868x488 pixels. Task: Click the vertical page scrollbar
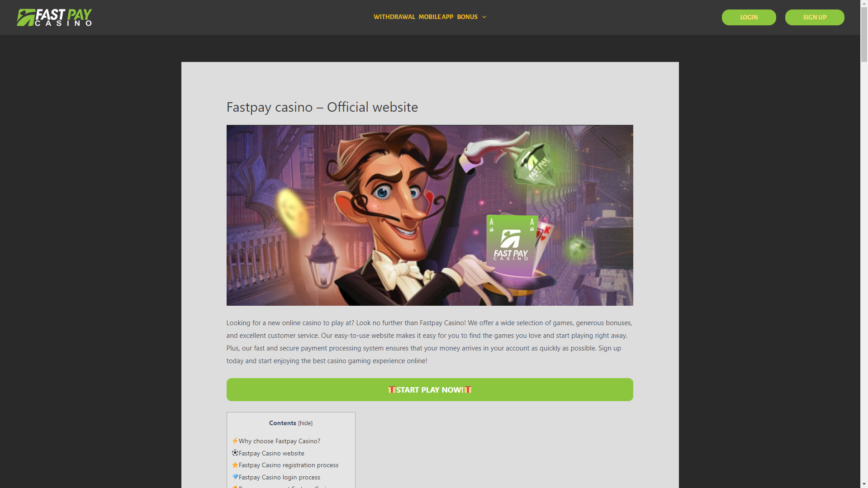pyautogui.click(x=864, y=244)
